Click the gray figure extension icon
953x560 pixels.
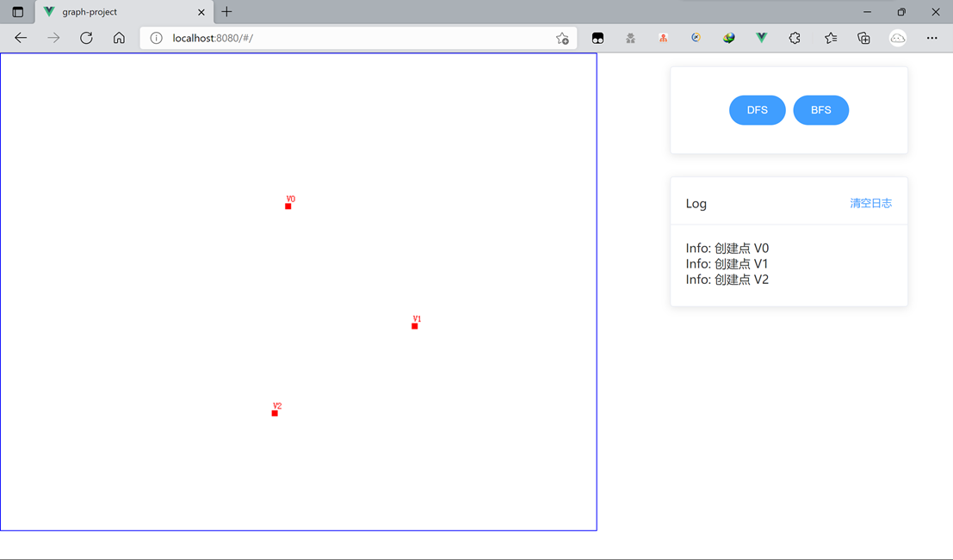(x=630, y=38)
